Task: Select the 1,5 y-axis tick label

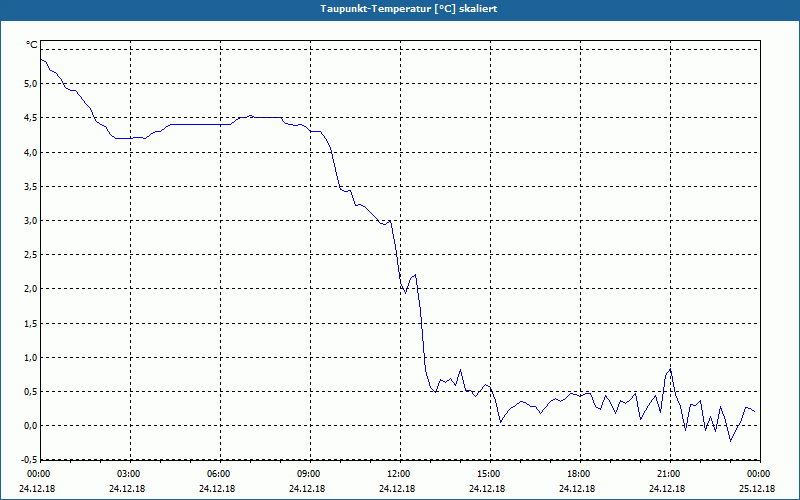Action: click(31, 323)
